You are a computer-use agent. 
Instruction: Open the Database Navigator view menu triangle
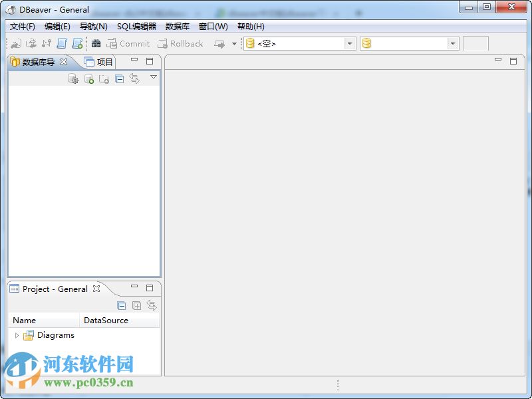(x=154, y=78)
